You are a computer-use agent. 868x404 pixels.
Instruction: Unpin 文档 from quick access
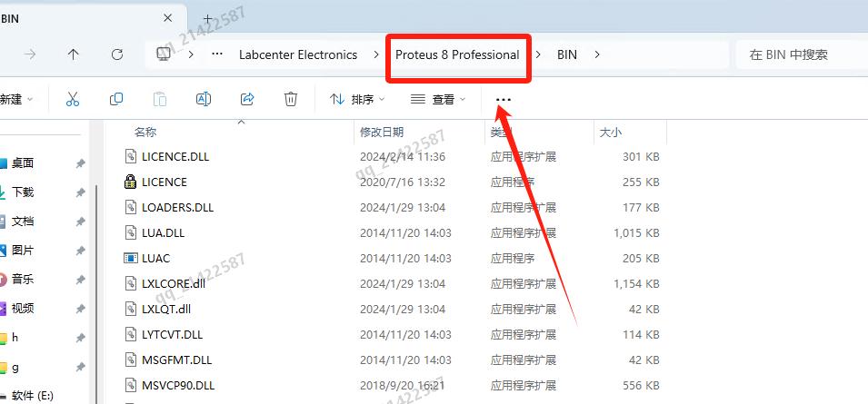coord(80,222)
